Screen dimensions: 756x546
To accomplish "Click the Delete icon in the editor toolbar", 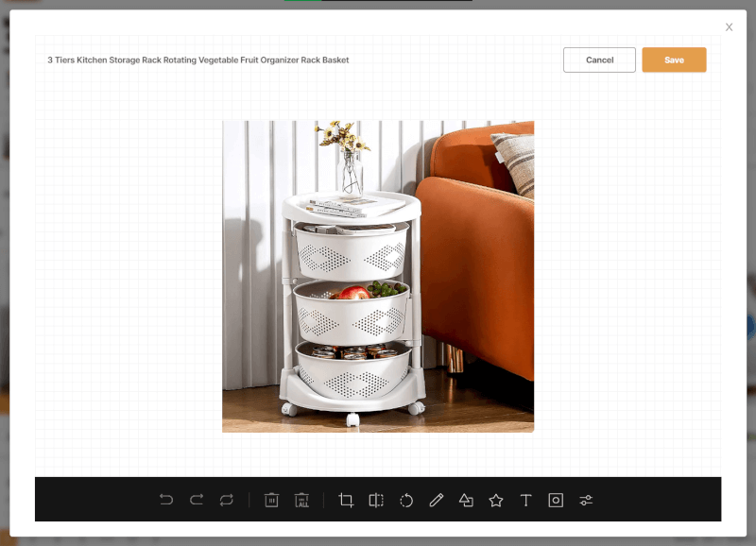I will click(x=271, y=500).
